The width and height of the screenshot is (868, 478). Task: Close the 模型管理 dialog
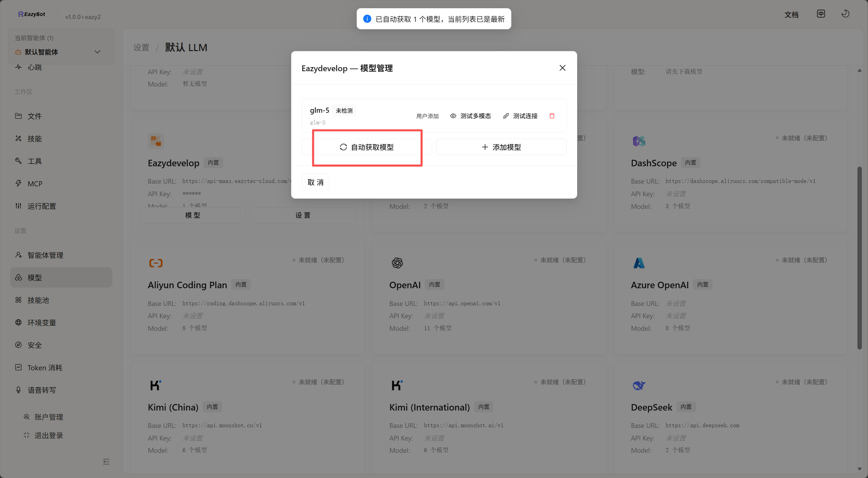[x=563, y=68]
